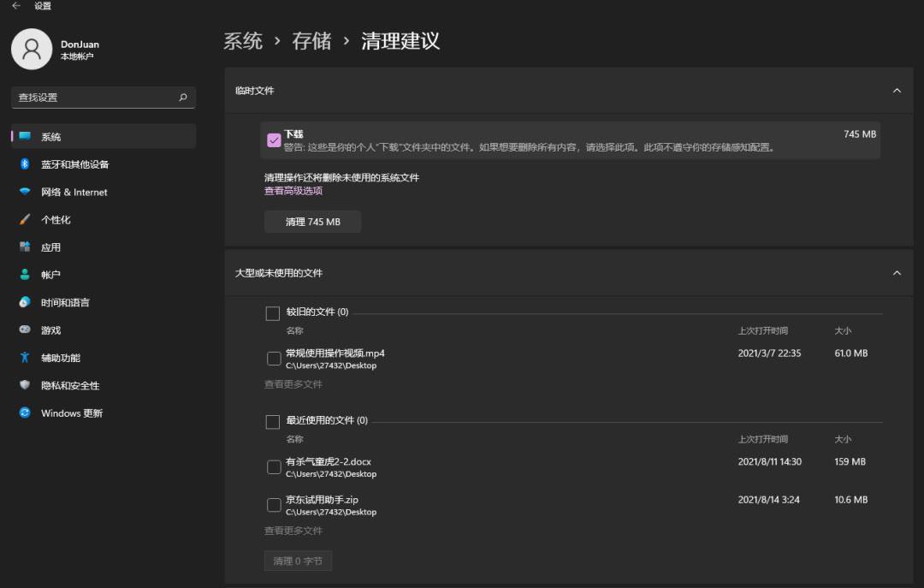Click the Windows Update icon
This screenshot has width=924, height=588.
click(25, 413)
